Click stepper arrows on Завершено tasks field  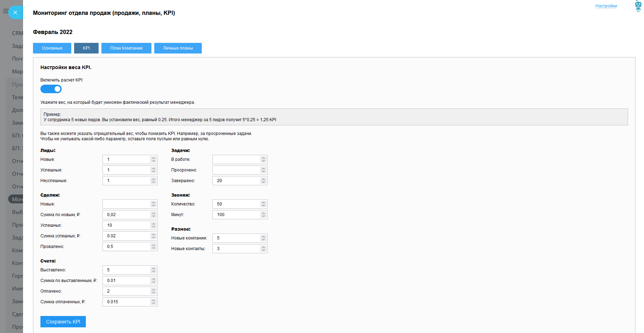tap(263, 181)
